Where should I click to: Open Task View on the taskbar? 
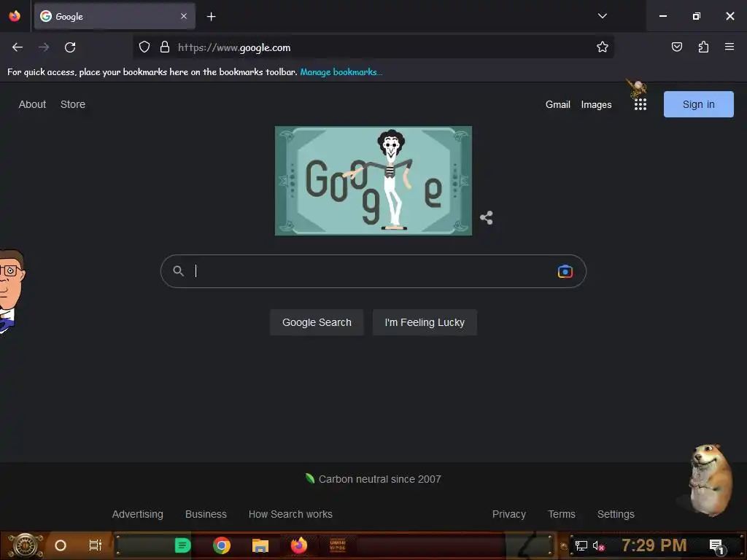click(96, 545)
